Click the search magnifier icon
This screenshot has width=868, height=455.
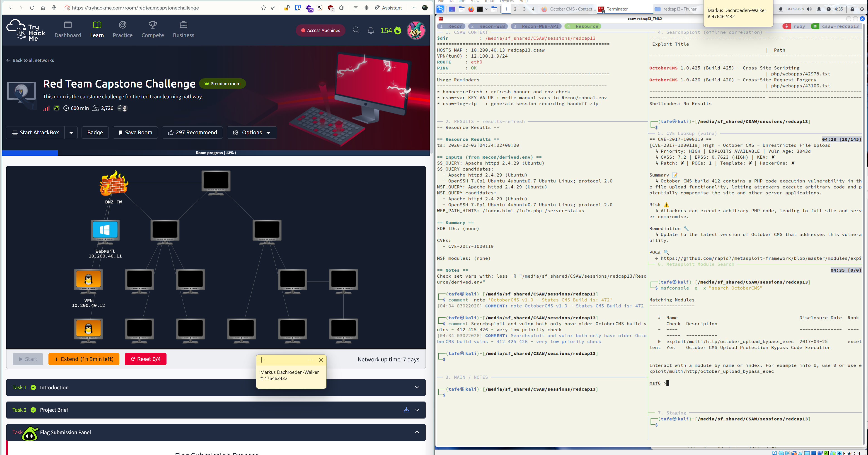(356, 30)
